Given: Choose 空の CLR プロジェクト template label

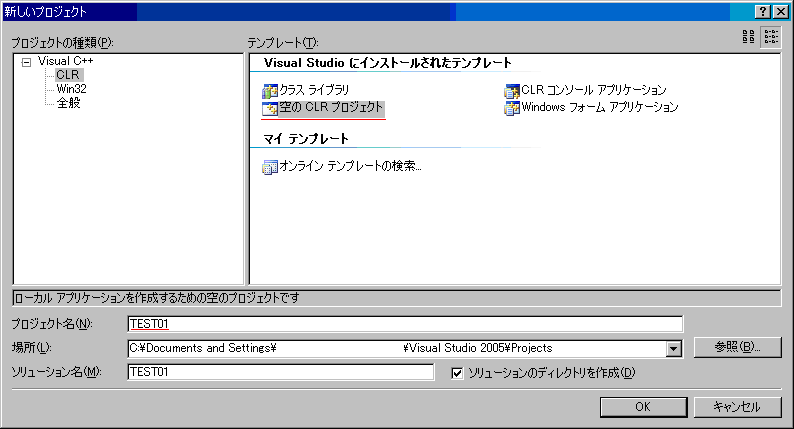Looking at the screenshot, I should [x=331, y=107].
